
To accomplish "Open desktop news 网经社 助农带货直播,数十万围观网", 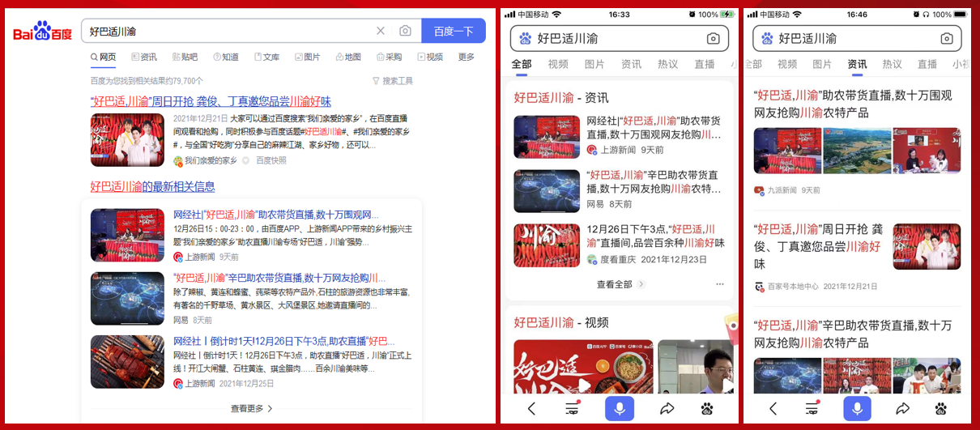I will coord(276,215).
